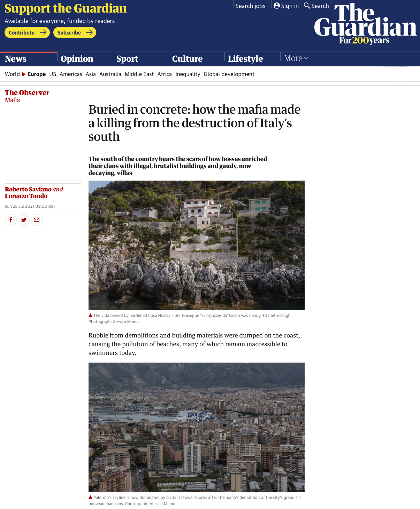Open the Search jobs link
This screenshot has height=509, width=420.
point(250,6)
